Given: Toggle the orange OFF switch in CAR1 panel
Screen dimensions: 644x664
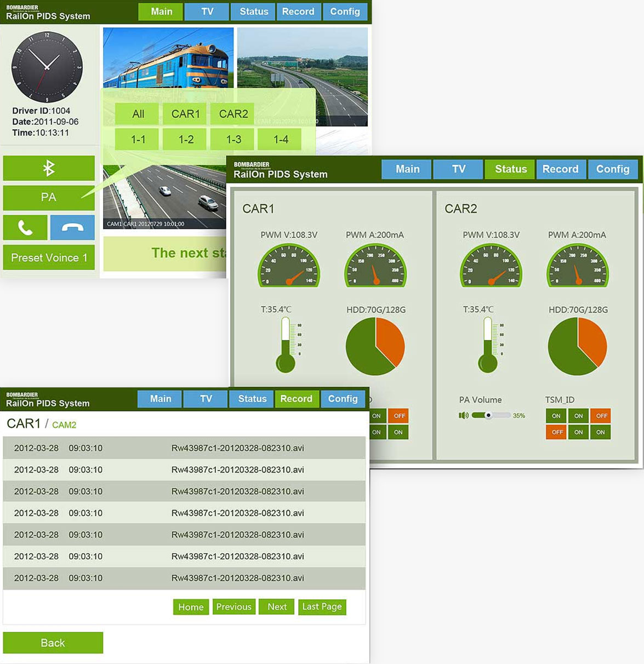Looking at the screenshot, I should [399, 416].
